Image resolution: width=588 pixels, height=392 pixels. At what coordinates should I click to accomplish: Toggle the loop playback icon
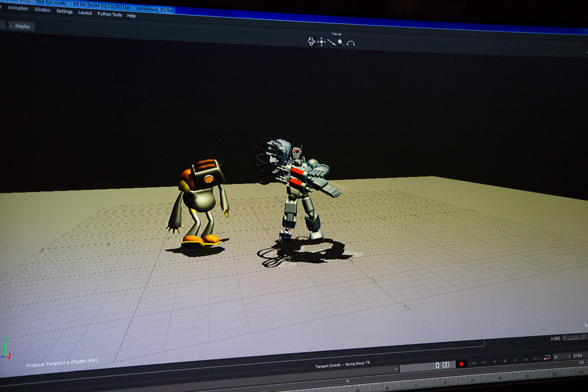click(547, 357)
